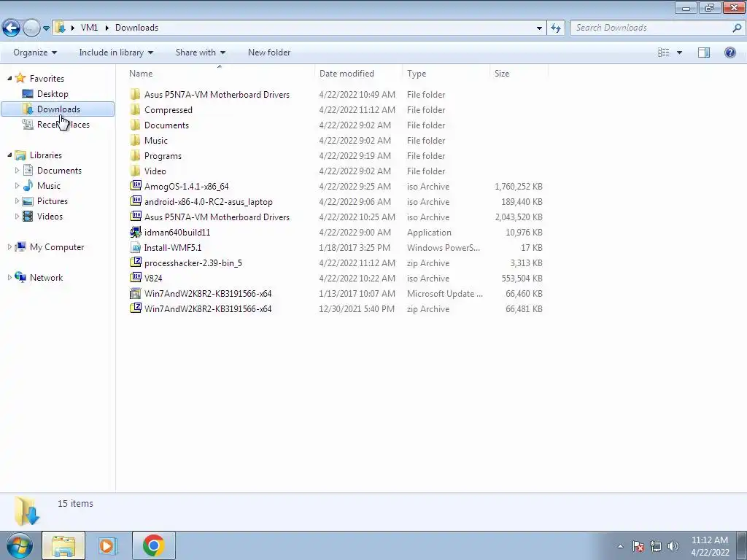Click the Pictures library icon

coord(28,201)
